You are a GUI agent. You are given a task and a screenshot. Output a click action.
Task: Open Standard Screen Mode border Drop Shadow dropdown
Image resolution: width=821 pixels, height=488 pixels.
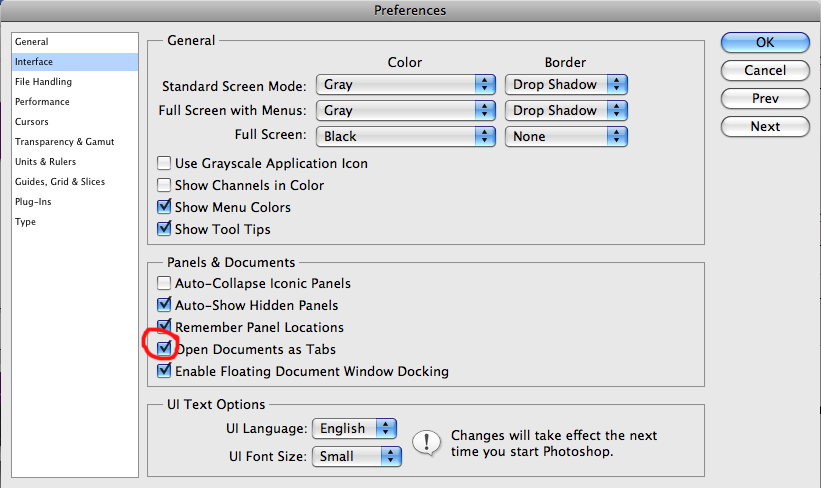(x=566, y=84)
